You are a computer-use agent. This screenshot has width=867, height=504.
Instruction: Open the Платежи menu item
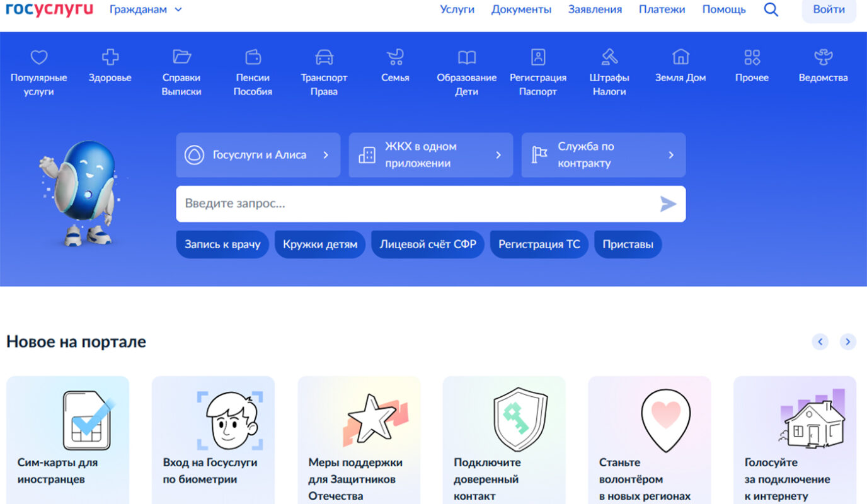(662, 9)
